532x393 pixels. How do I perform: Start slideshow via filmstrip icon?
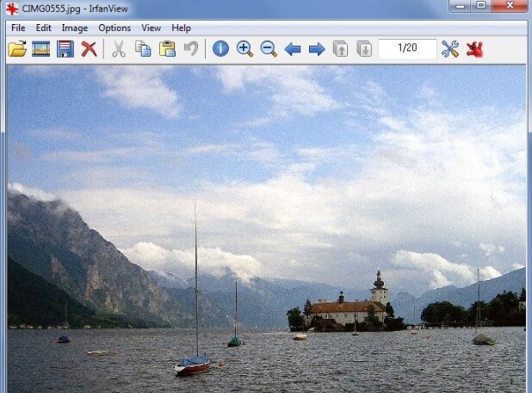[x=41, y=49]
